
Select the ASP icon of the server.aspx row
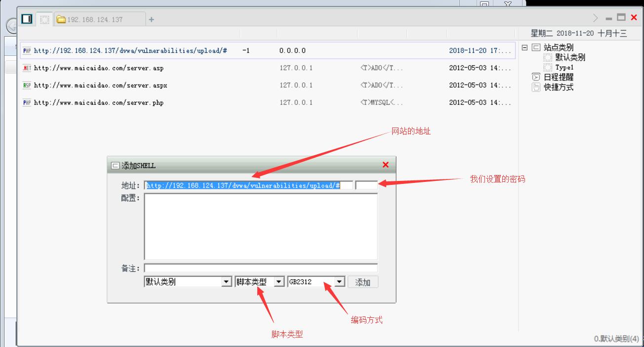point(27,85)
